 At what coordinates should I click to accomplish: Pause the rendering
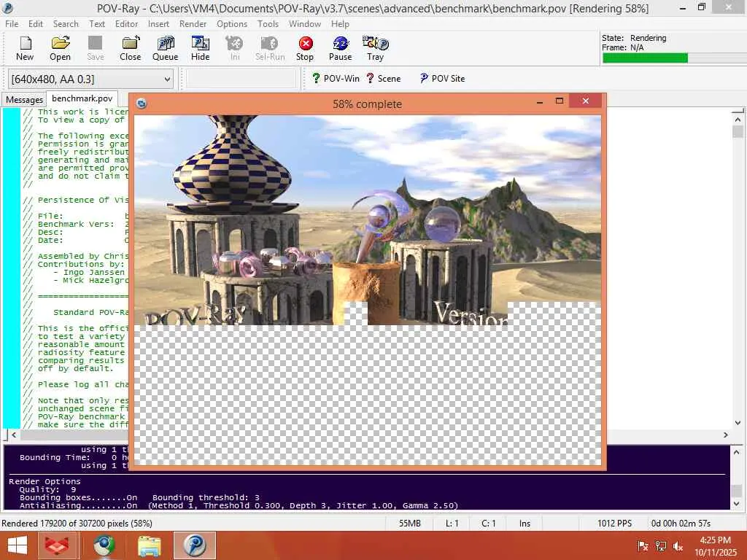point(340,49)
